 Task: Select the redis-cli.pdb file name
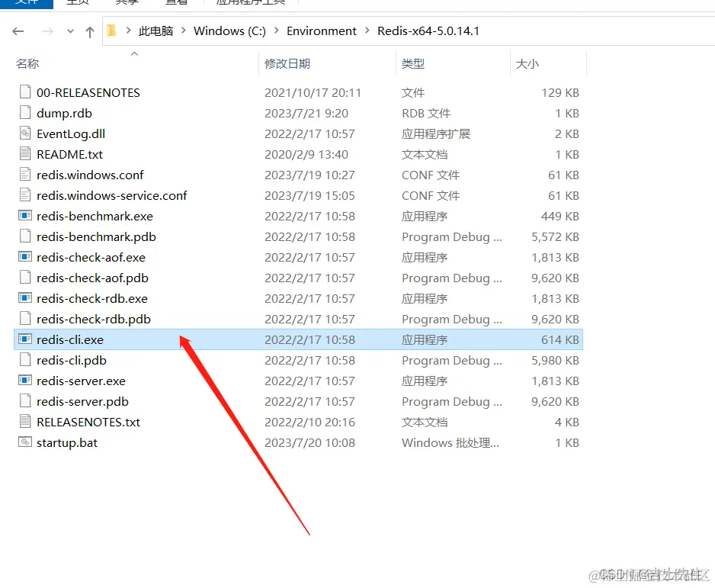point(72,361)
